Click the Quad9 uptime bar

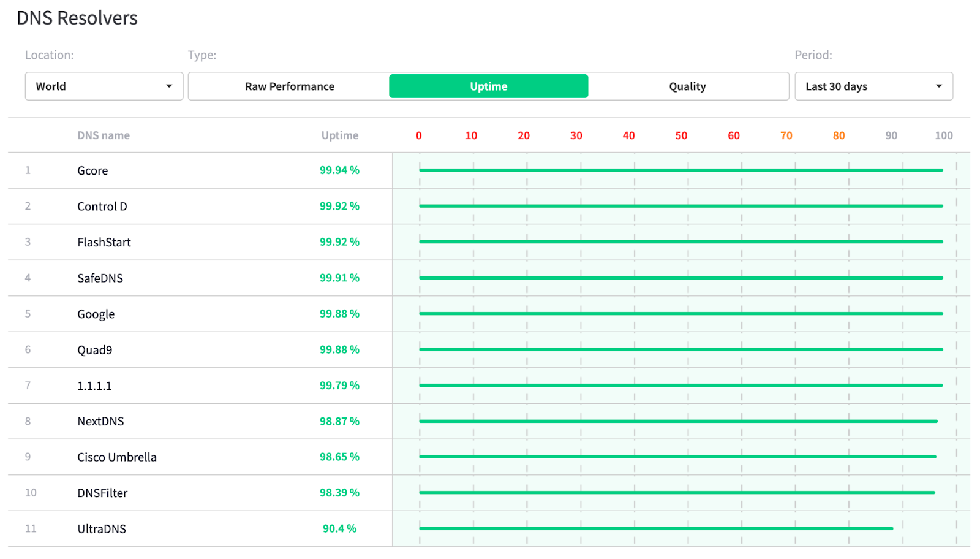[x=681, y=349]
